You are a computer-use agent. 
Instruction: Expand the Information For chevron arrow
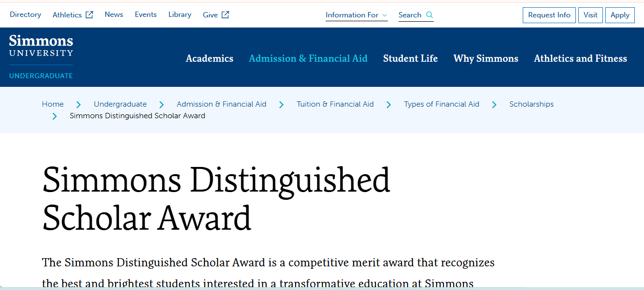coord(385,15)
